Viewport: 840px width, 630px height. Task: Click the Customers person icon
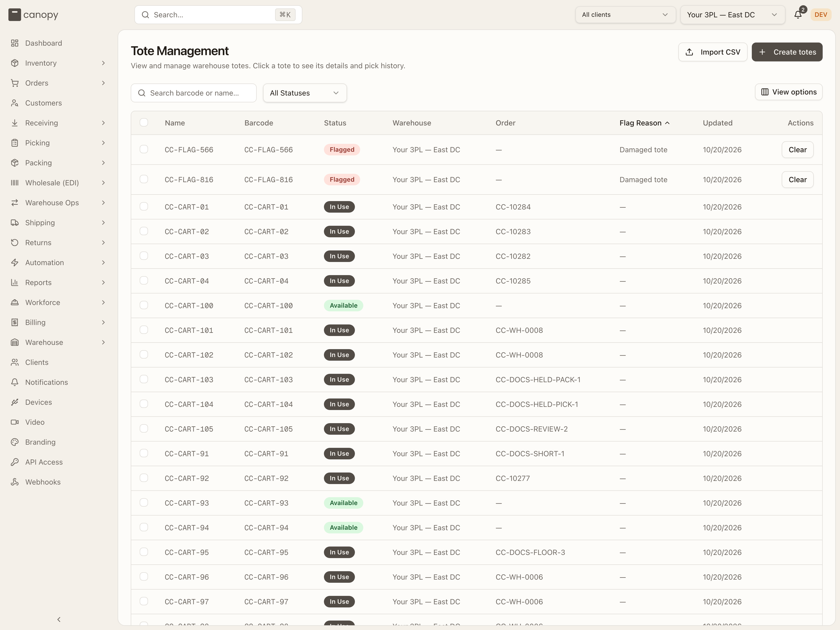click(15, 103)
